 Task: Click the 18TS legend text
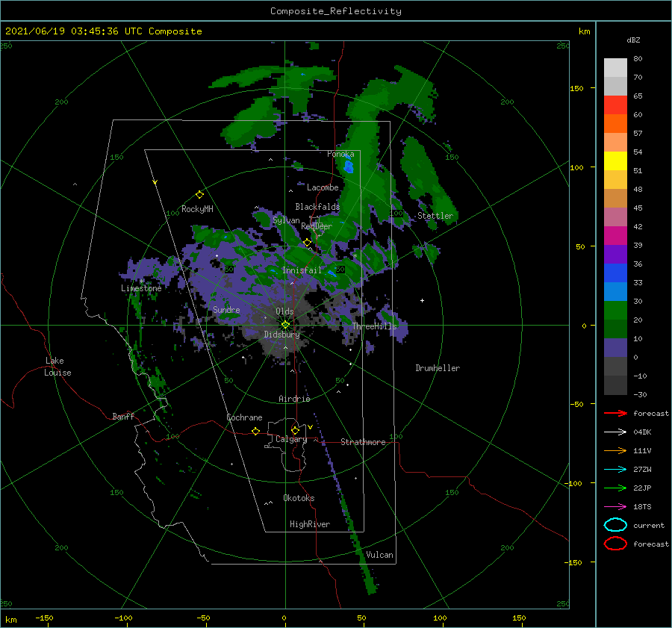click(642, 507)
